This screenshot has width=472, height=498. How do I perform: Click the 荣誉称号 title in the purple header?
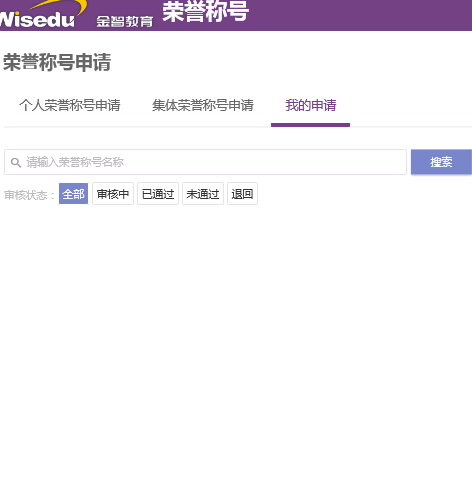coord(206,12)
